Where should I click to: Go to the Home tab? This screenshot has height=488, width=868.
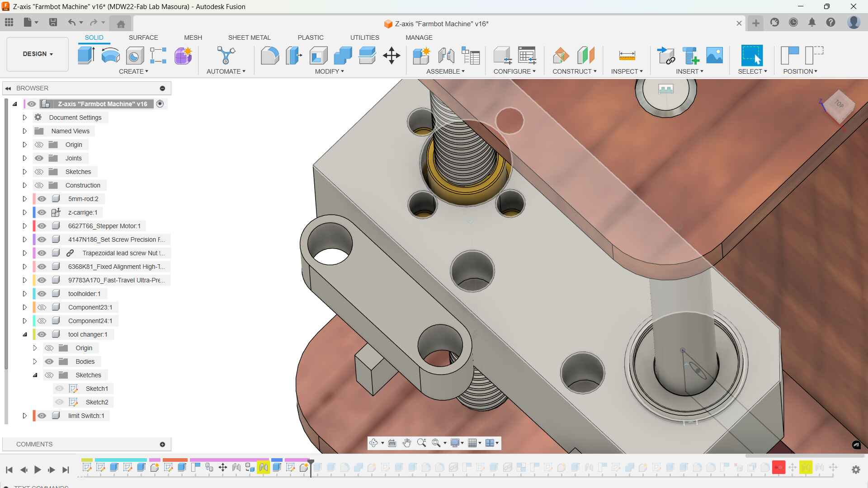(121, 23)
